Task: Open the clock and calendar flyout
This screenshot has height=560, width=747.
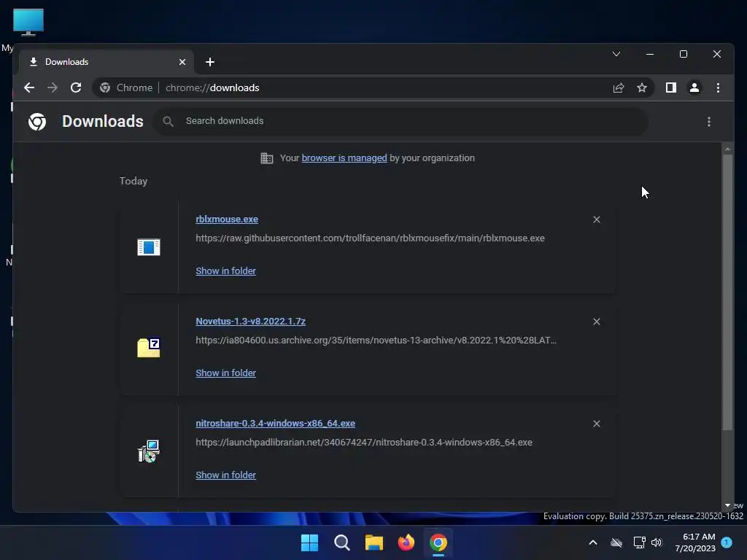Action: click(695, 542)
